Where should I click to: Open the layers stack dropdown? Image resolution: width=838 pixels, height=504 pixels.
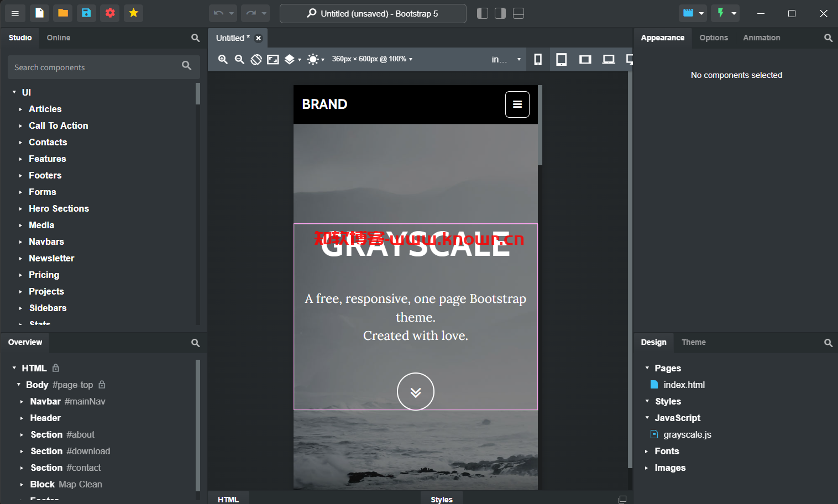coord(292,59)
